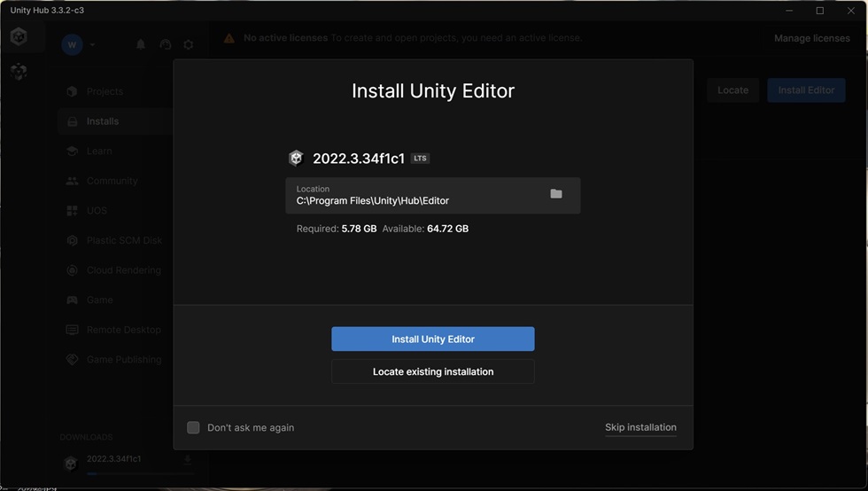
Task: Click the warning triangle license icon
Action: click(229, 38)
